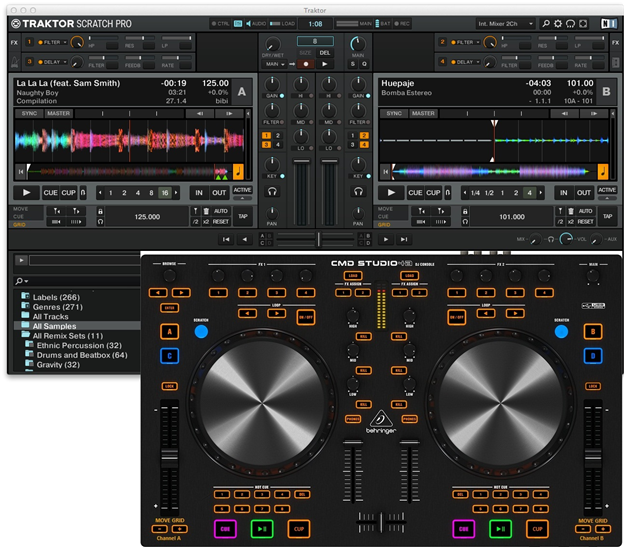Click CUE button on deck A
The image size is (624, 547).
51,193
